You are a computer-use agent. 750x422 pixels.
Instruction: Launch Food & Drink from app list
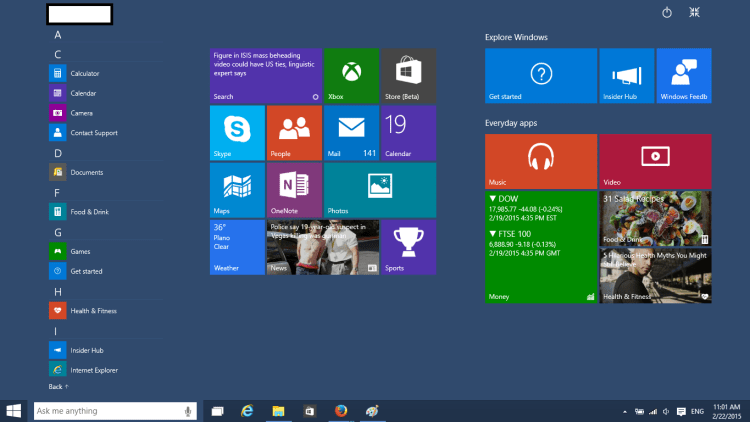(105, 211)
